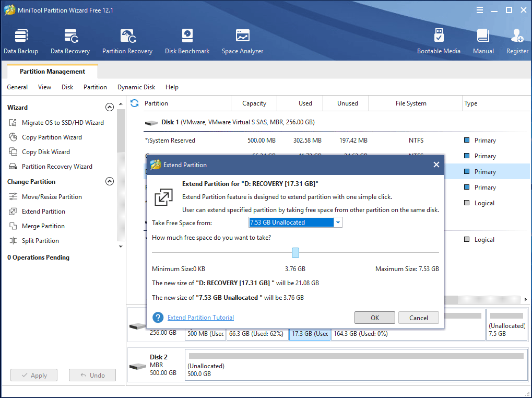The image size is (532, 398).
Task: Choose Merge Partition in the sidebar
Action: 37,226
